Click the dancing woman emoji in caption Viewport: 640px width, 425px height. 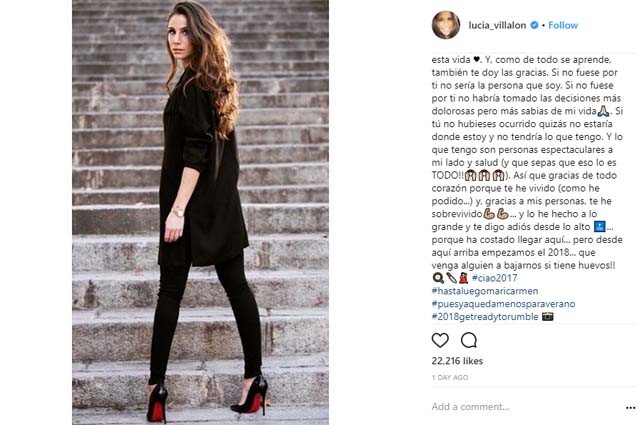(x=463, y=278)
